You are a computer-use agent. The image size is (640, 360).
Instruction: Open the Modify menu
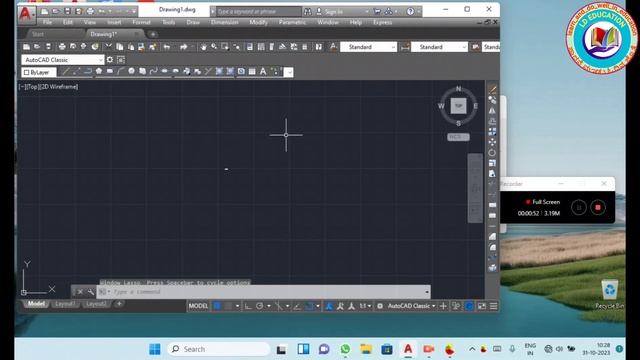[x=258, y=22]
